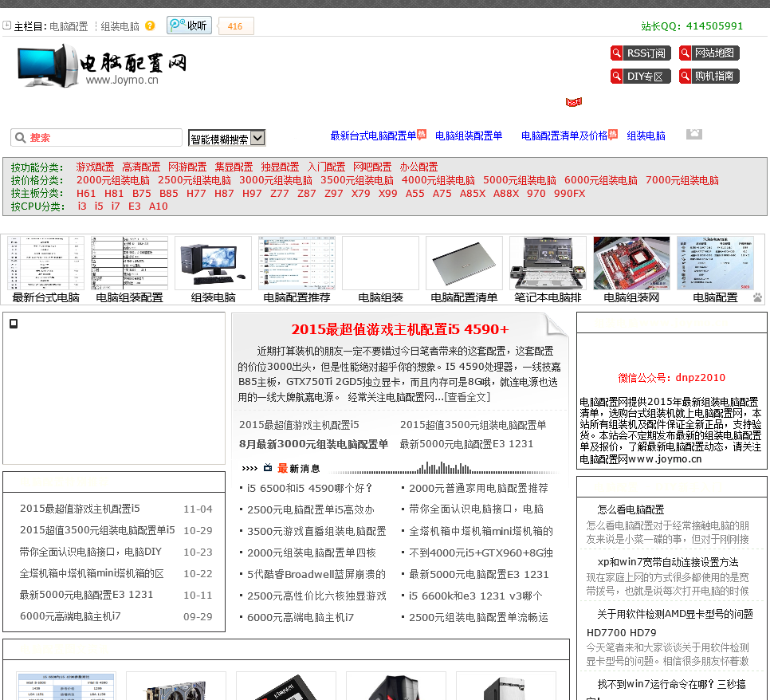Open 电脑组装配置单 link
The height and width of the screenshot is (700, 770).
point(469,136)
